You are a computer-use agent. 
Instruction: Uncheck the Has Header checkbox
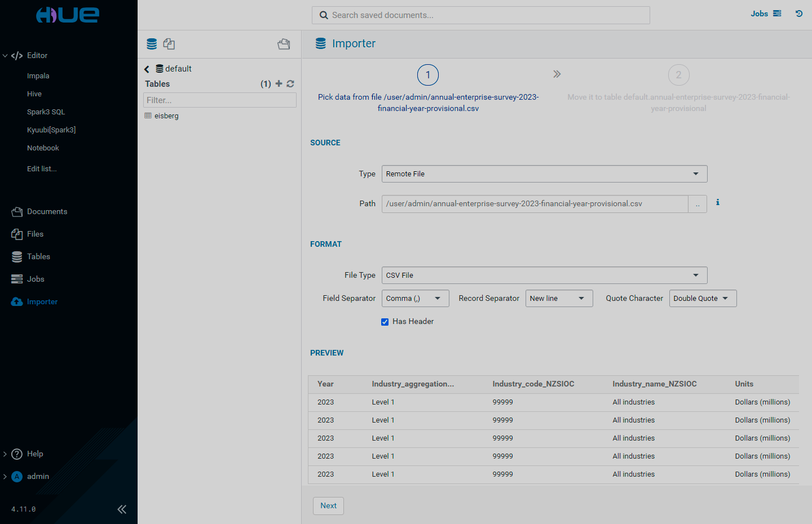(x=385, y=322)
